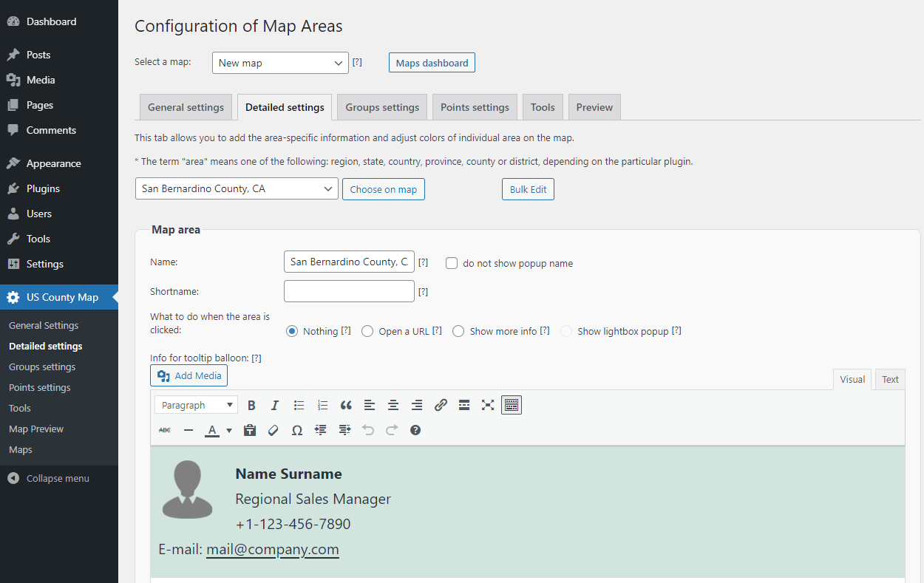This screenshot has height=583, width=924.
Task: Toggle bold formatting in editor toolbar
Action: (251, 405)
